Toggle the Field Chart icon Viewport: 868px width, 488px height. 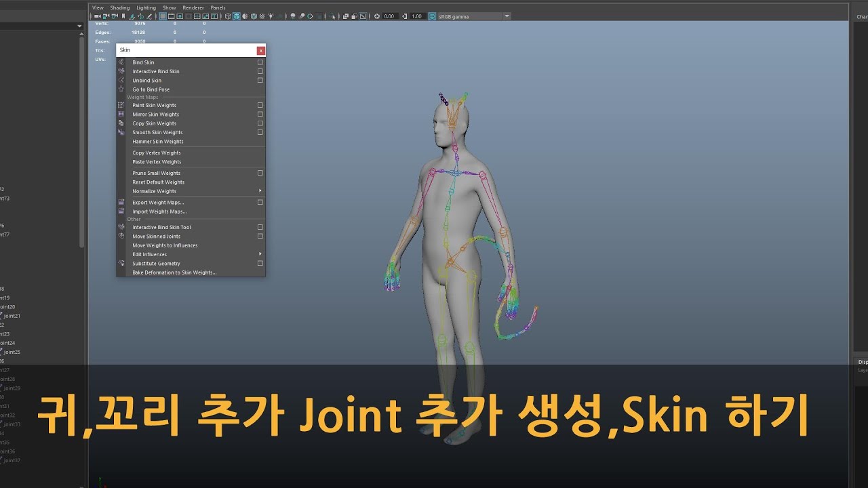click(x=197, y=16)
